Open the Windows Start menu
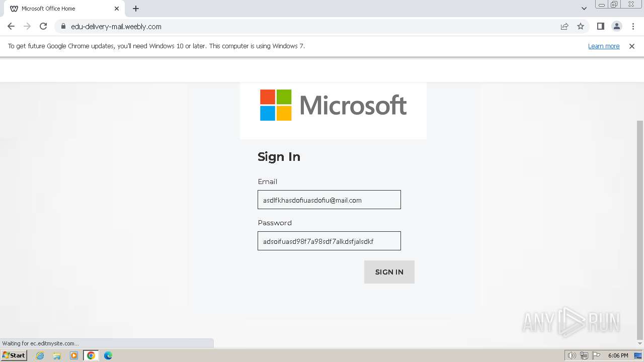The image size is (644, 362). click(14, 355)
